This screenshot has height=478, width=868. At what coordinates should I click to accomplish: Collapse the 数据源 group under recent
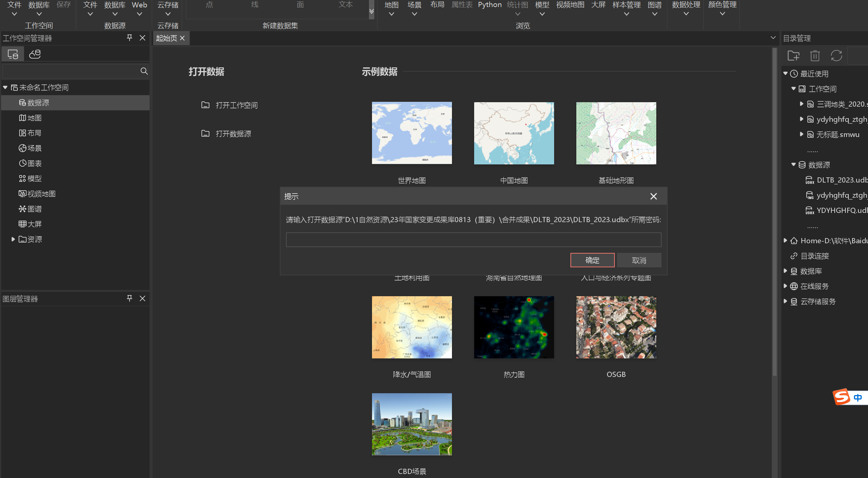(x=794, y=165)
